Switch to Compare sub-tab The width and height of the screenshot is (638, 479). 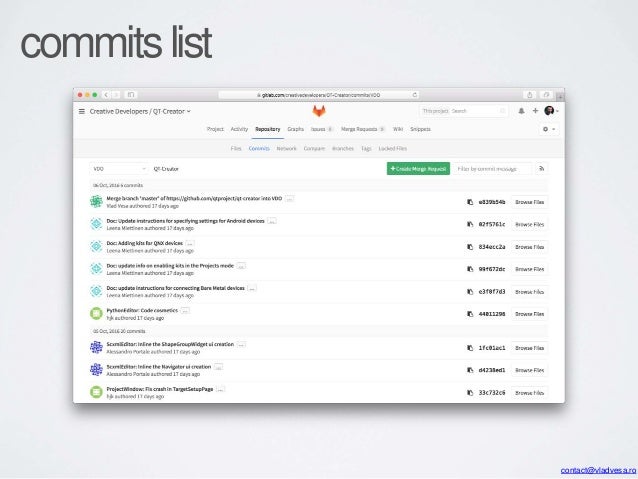tap(314, 149)
